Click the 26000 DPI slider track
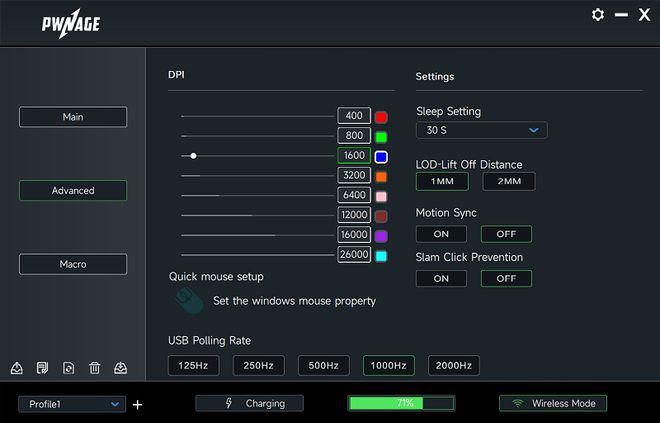Viewport: 660px width, 423px height. [x=258, y=255]
